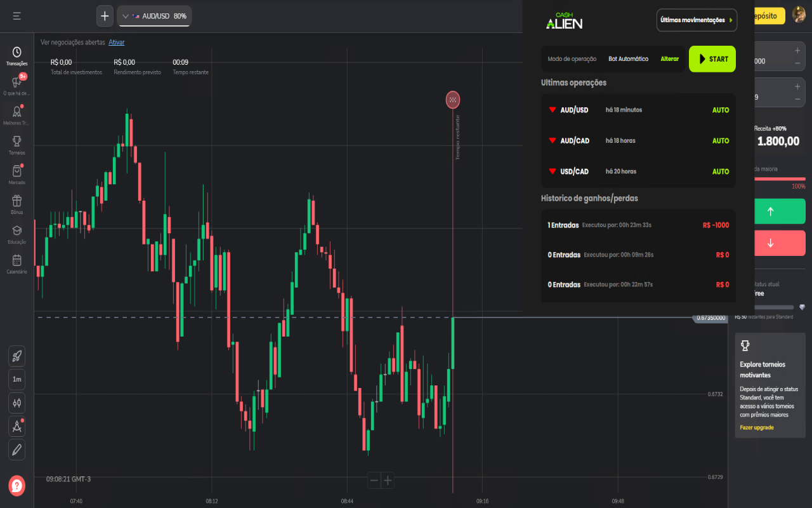The width and height of the screenshot is (812, 508).
Task: Open Últimas movimentações panel
Action: [697, 20]
